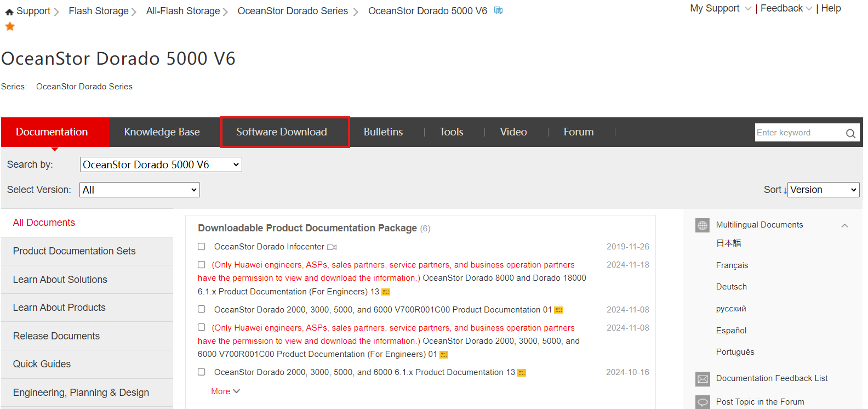The width and height of the screenshot is (868, 409).
Task: Open the 6.1.x Product Documentation 13 link
Action: (x=364, y=372)
